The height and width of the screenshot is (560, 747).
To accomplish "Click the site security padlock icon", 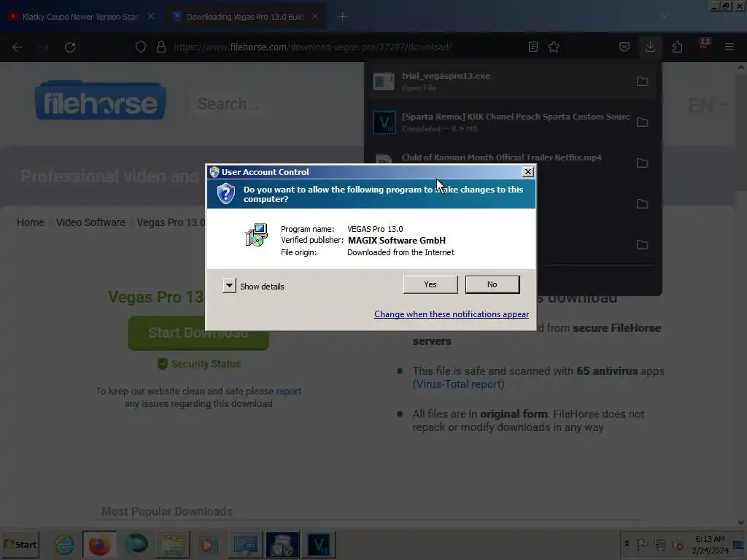I will pyautogui.click(x=161, y=47).
